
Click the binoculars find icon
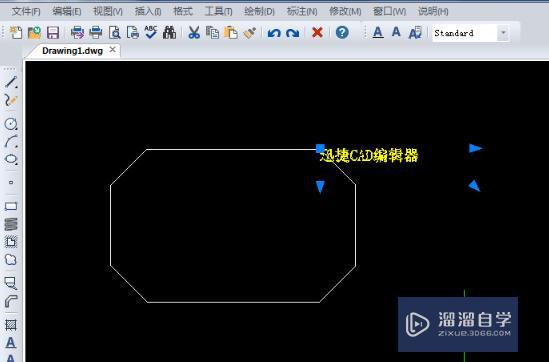click(x=169, y=33)
